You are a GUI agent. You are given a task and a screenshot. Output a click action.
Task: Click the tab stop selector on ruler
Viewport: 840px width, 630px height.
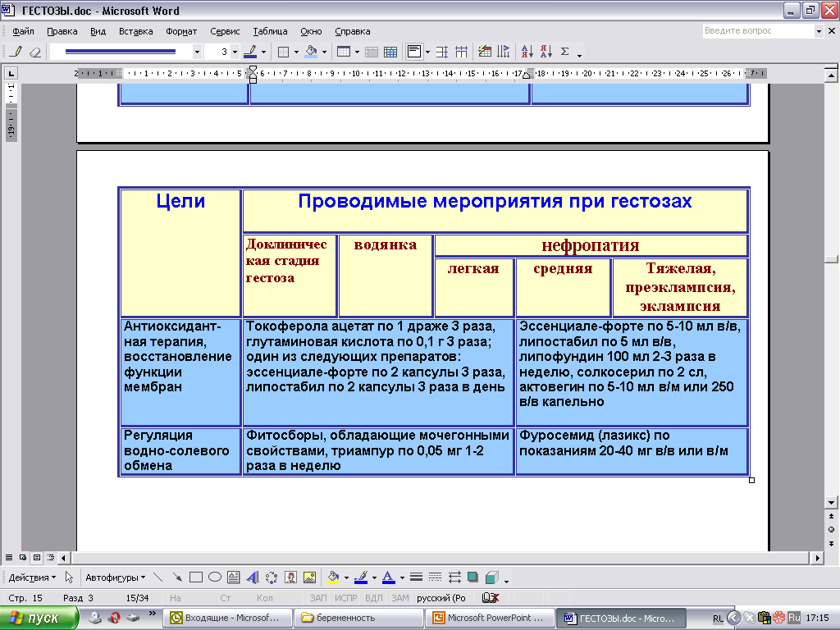coord(11,73)
